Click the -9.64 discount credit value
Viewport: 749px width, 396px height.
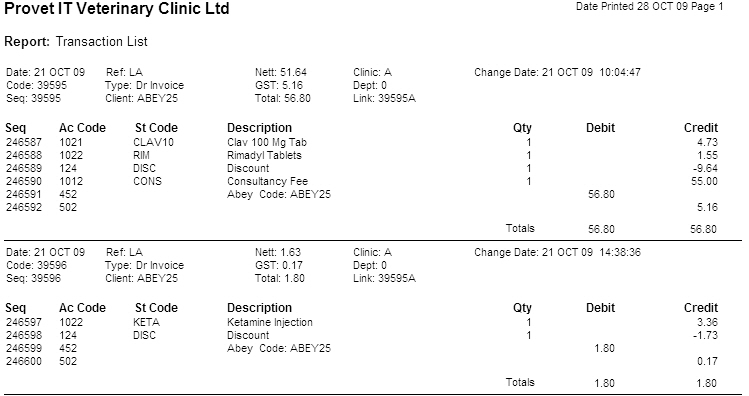pyautogui.click(x=704, y=168)
